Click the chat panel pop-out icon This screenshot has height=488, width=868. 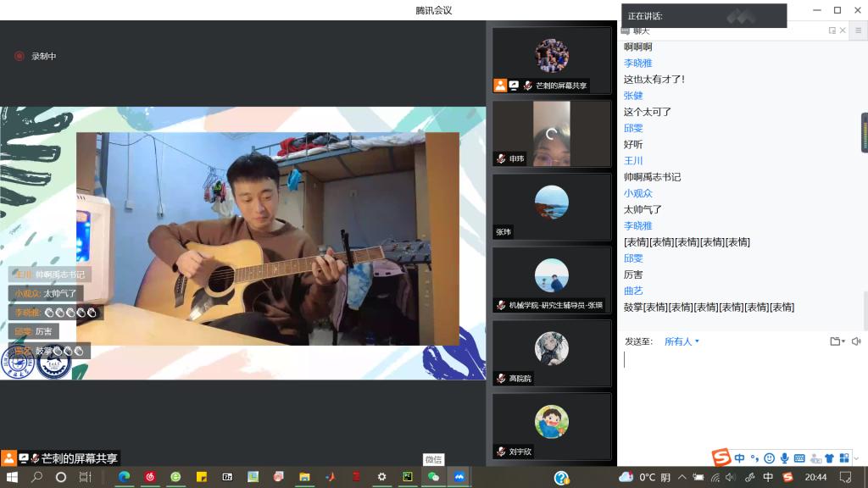tap(832, 30)
